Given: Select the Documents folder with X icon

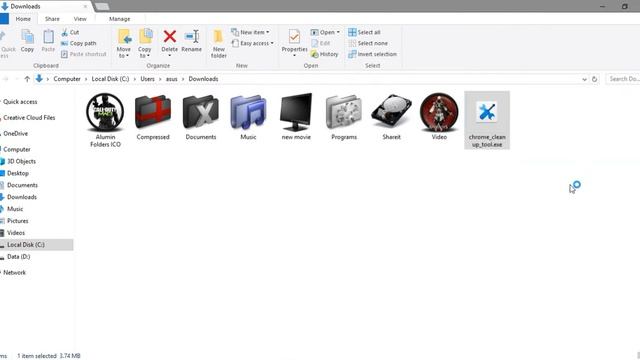Looking at the screenshot, I should point(201,117).
